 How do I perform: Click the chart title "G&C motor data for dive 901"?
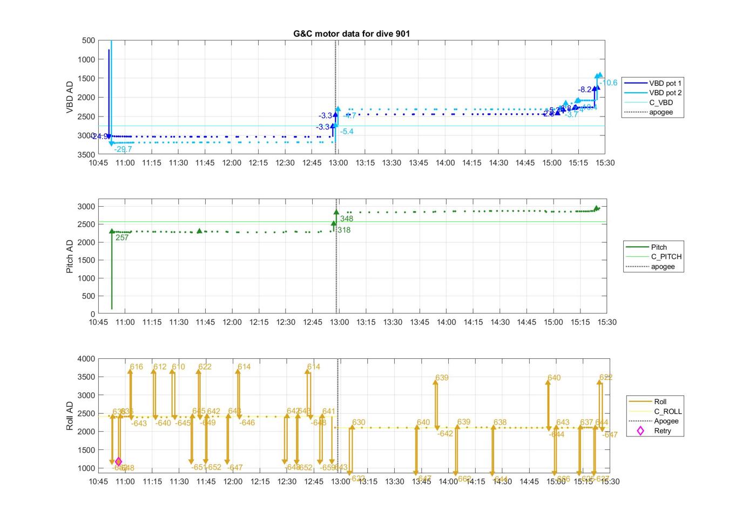352,33
